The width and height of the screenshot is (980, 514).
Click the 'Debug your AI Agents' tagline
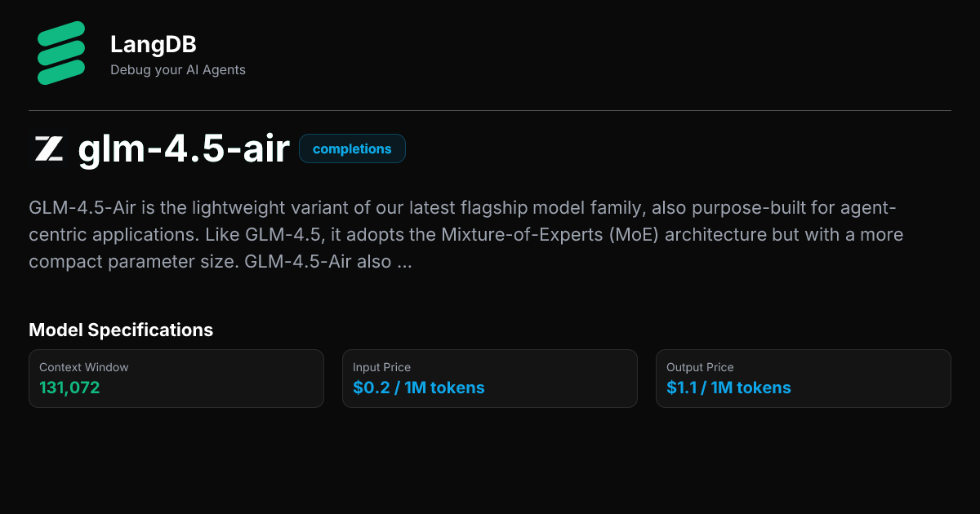[177, 70]
